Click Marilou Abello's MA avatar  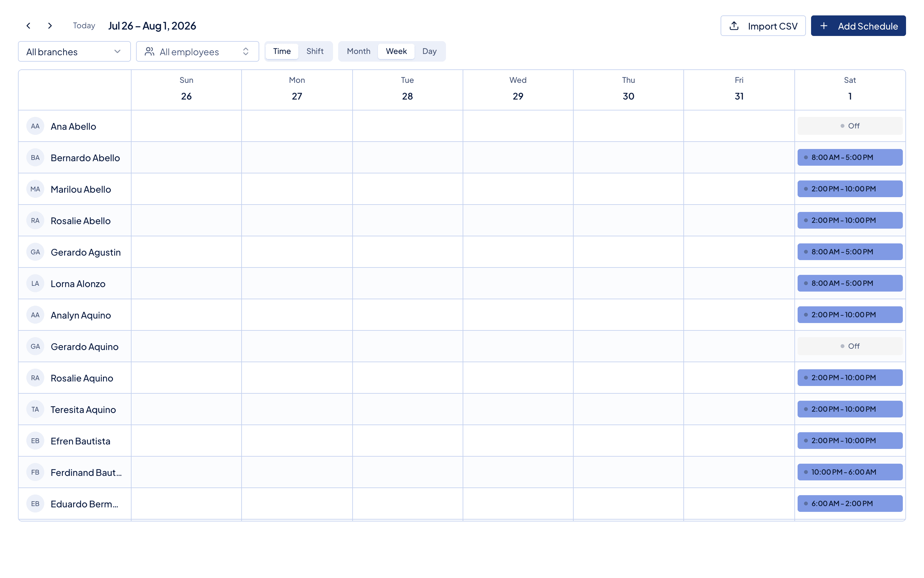(x=35, y=189)
